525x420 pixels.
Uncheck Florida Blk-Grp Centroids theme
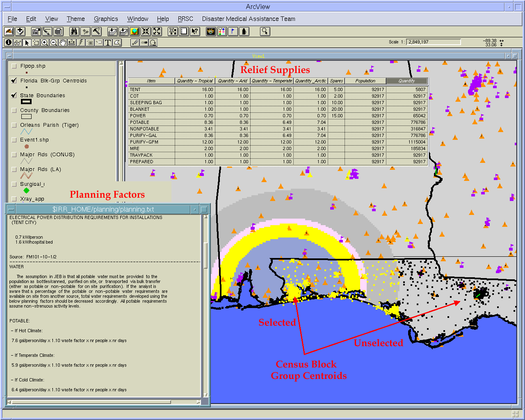[14, 81]
